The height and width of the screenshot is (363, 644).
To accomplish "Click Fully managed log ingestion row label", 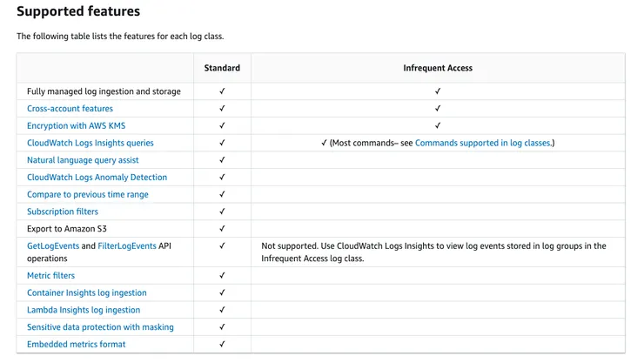I will point(104,91).
